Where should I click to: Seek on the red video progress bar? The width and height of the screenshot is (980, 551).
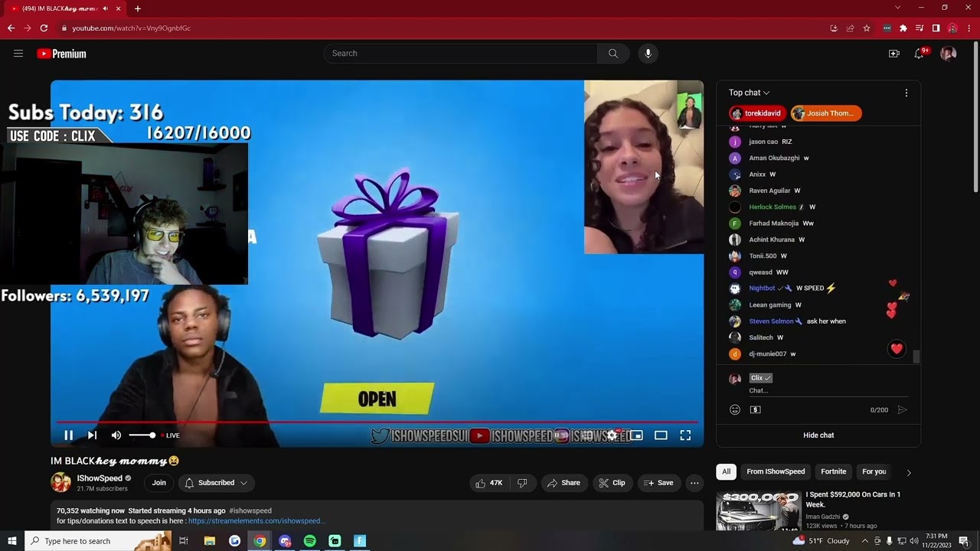(377, 422)
